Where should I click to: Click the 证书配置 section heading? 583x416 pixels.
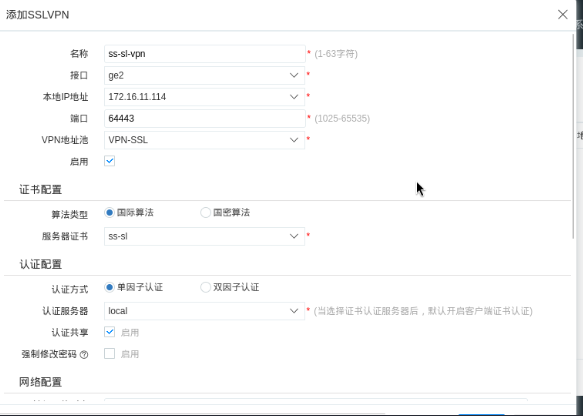point(41,190)
